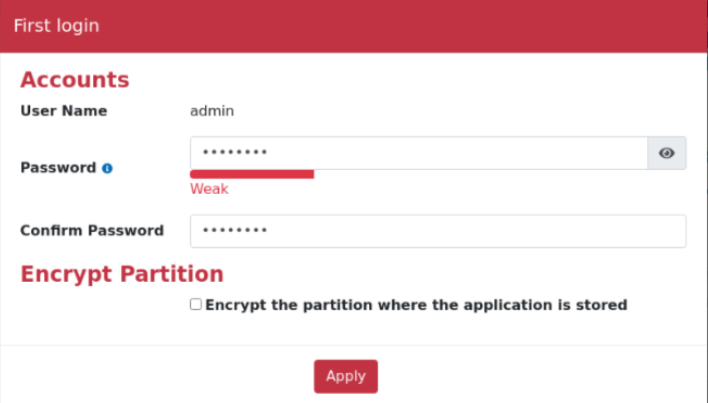This screenshot has width=708, height=403.
Task: Click the admin username value
Action: click(212, 111)
